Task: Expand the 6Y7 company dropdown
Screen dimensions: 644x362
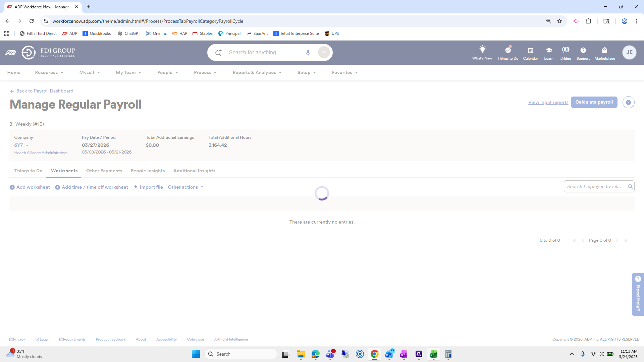Action: pyautogui.click(x=21, y=145)
